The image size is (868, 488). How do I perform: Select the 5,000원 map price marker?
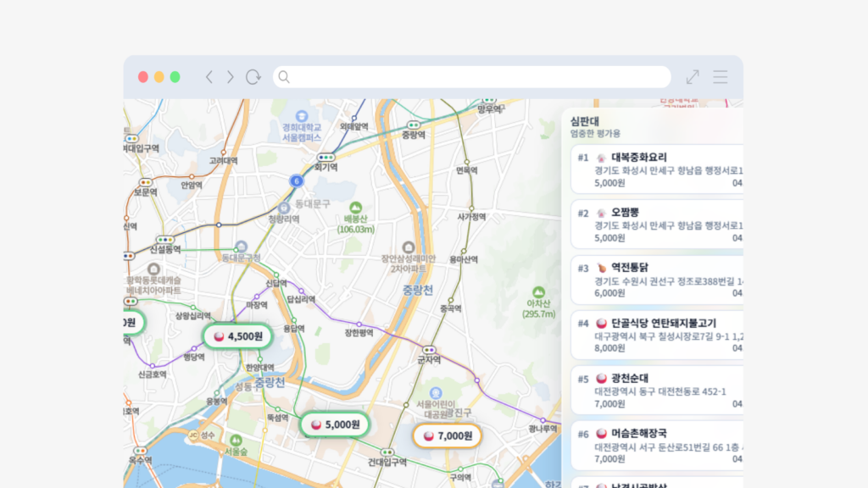click(335, 424)
